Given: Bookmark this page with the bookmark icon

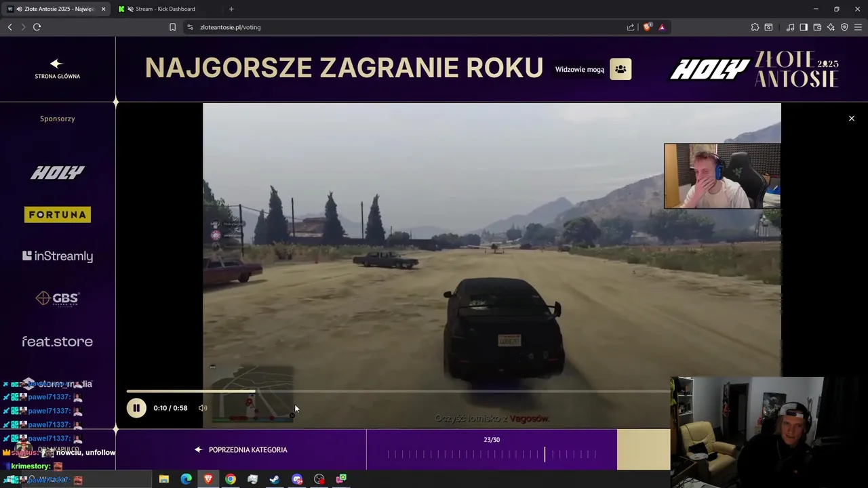Looking at the screenshot, I should click(x=172, y=27).
